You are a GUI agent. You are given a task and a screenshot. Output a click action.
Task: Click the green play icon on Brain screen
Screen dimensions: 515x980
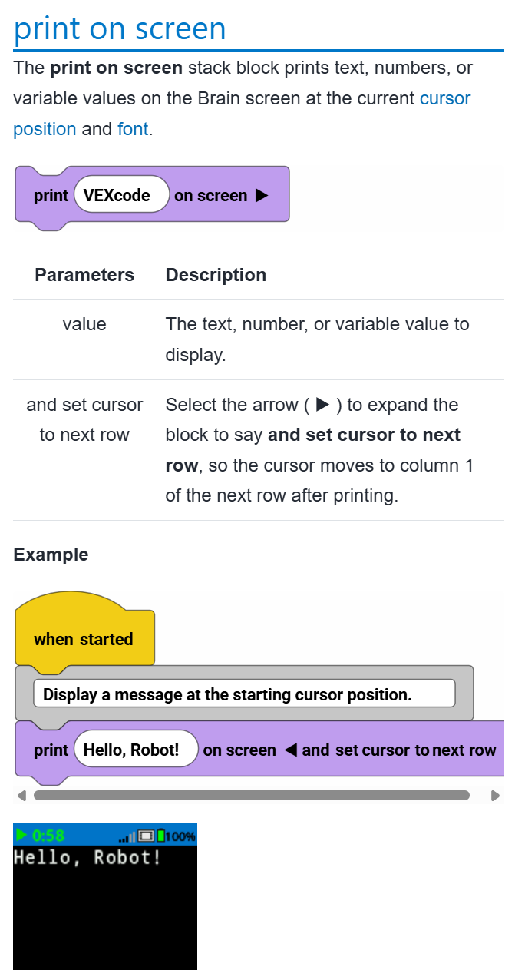[x=21, y=835]
